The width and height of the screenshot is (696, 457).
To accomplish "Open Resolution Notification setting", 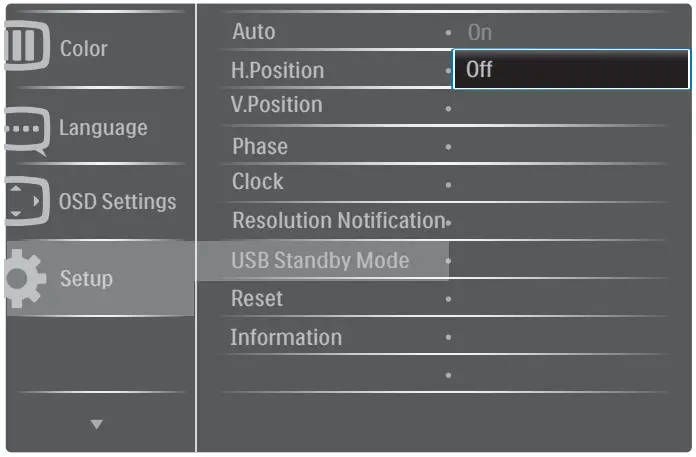I will [x=338, y=220].
